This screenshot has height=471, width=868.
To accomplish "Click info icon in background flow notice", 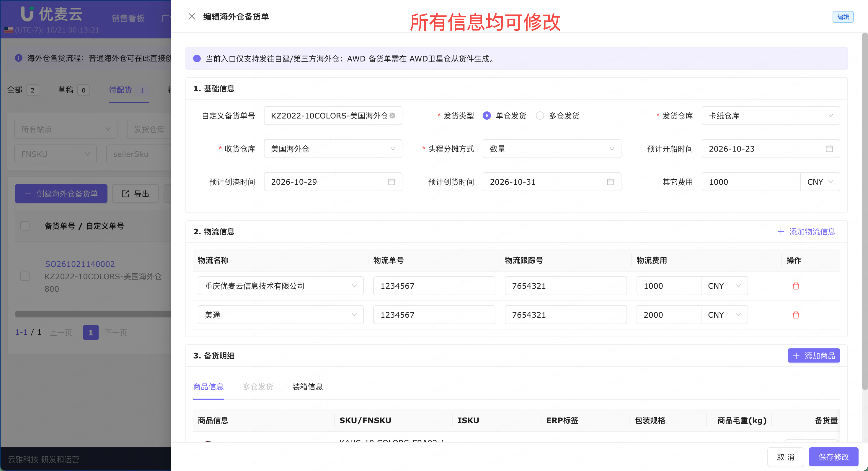I will (19, 58).
